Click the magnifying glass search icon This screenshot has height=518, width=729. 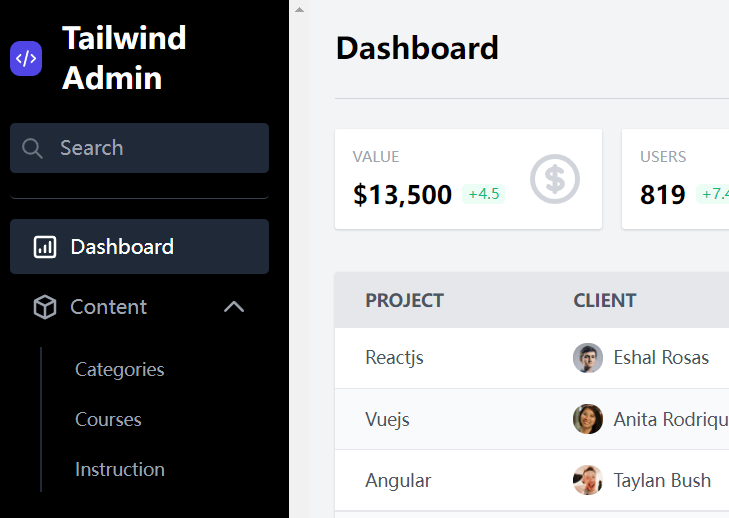pos(32,148)
